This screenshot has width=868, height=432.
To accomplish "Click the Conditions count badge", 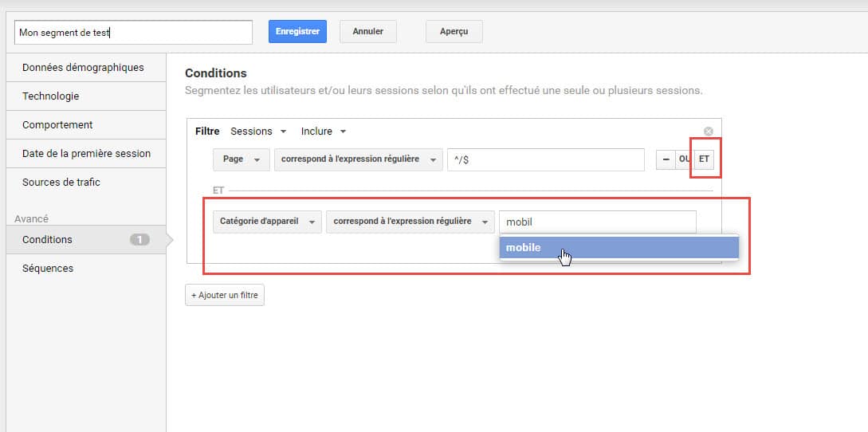I will (x=139, y=240).
